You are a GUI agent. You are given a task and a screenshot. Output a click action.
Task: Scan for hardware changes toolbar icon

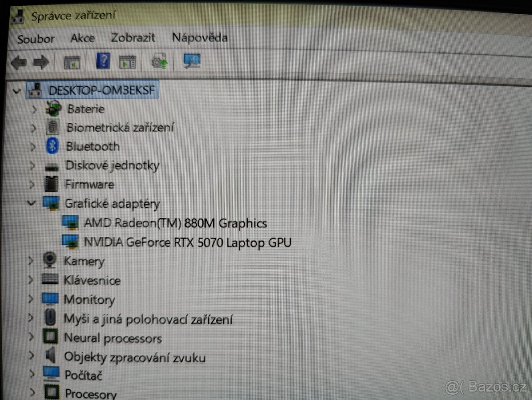[159, 61]
